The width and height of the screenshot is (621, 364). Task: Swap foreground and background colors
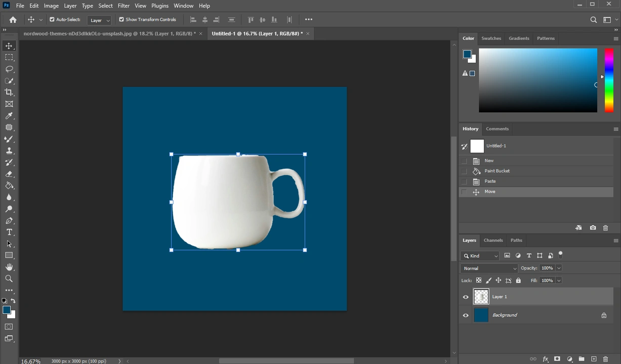click(x=14, y=301)
